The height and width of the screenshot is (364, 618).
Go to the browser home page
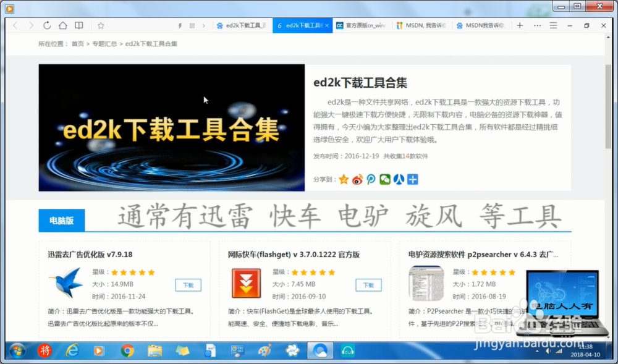tap(62, 25)
